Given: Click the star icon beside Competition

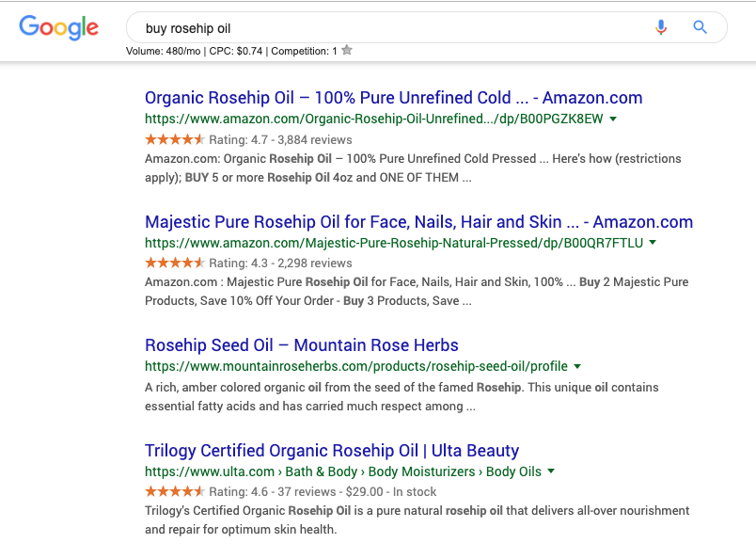Looking at the screenshot, I should [x=347, y=51].
